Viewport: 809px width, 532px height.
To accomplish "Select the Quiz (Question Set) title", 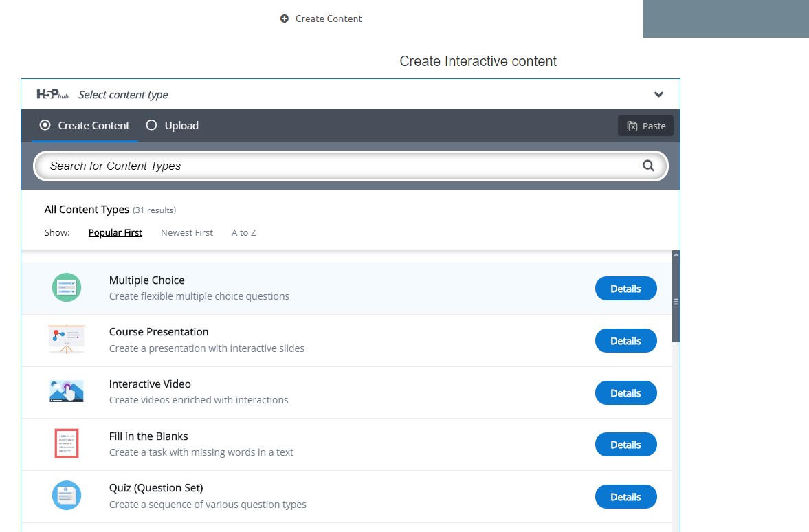I will tap(156, 488).
